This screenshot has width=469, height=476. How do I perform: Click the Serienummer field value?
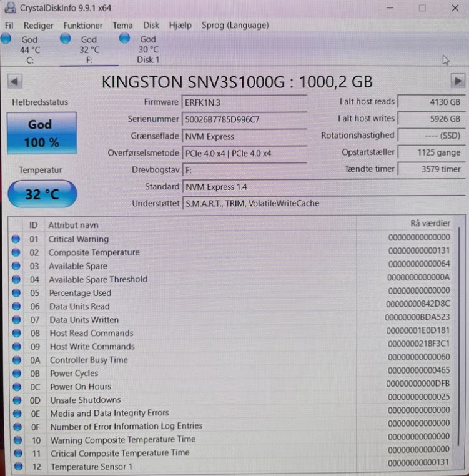[244, 119]
